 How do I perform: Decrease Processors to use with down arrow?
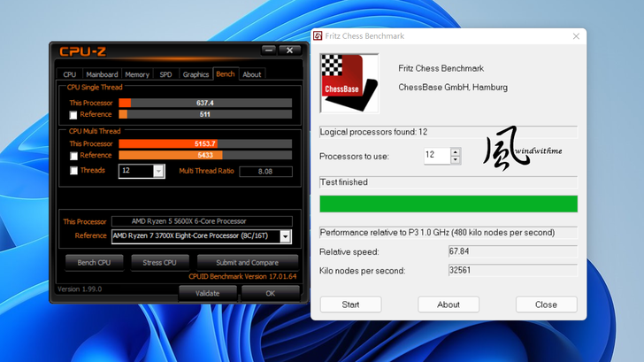(455, 160)
